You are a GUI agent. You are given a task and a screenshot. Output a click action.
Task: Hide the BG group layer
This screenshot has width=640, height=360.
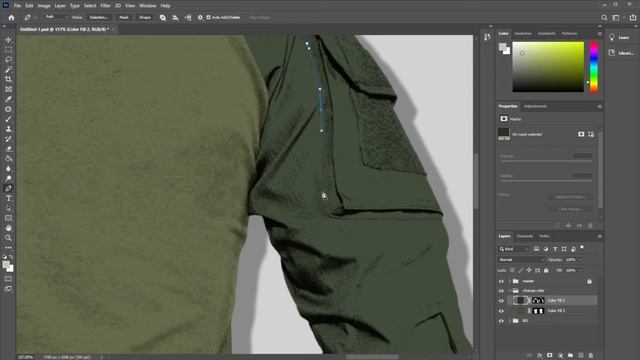tap(501, 321)
